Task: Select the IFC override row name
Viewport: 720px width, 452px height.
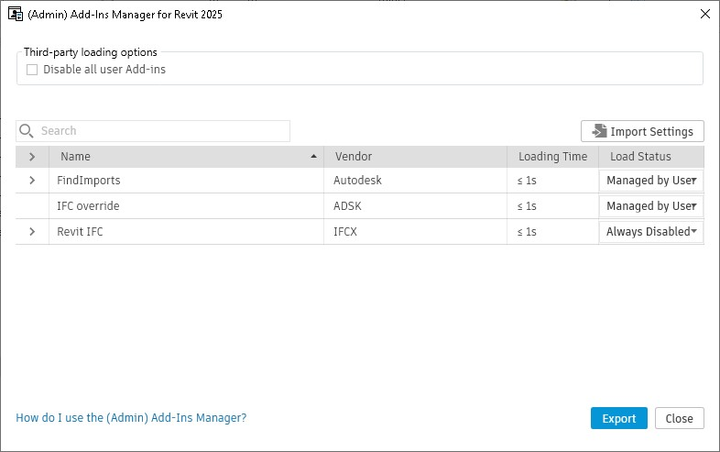Action: point(89,206)
